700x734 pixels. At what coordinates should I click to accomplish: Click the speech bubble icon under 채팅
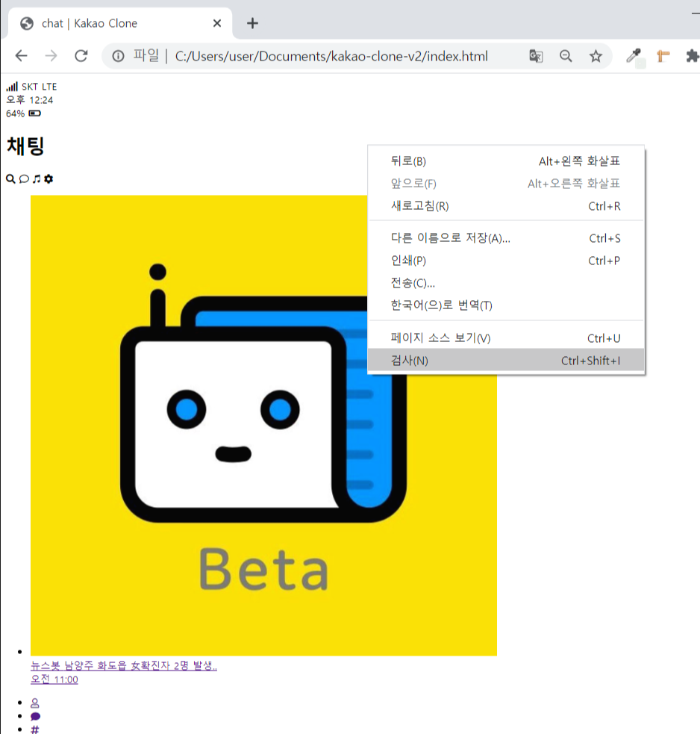tap(24, 178)
